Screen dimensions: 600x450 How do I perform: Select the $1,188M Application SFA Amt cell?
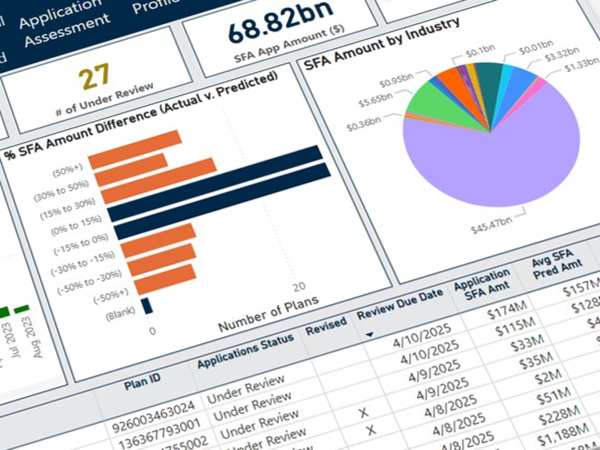(562, 435)
